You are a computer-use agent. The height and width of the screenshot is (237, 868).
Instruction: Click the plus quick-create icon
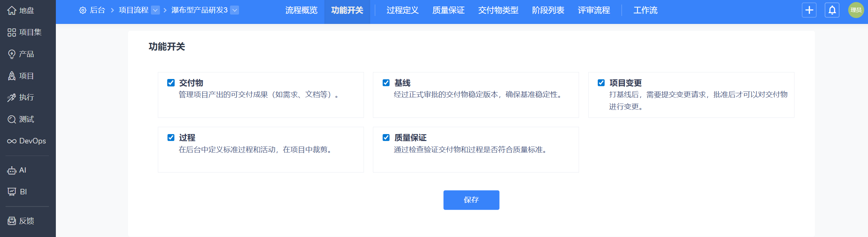tap(809, 10)
